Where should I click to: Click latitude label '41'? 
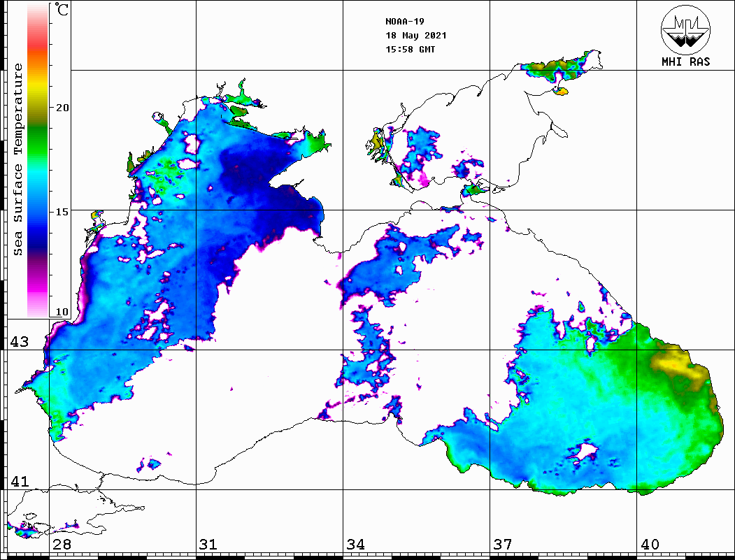point(19,481)
